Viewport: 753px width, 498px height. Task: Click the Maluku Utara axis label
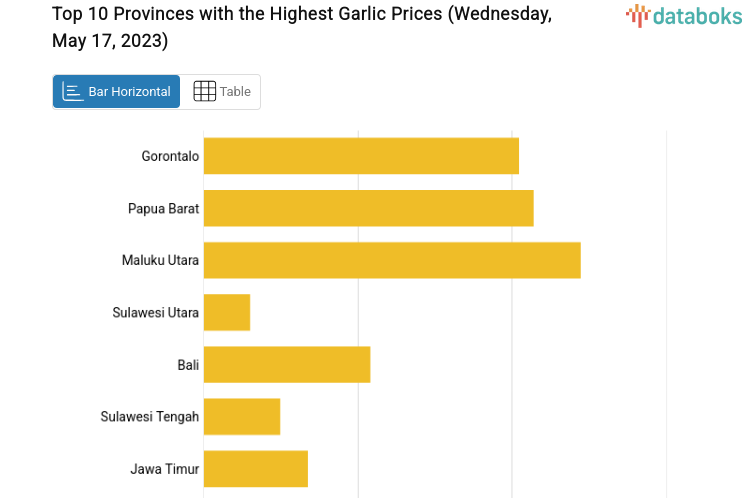[160, 260]
